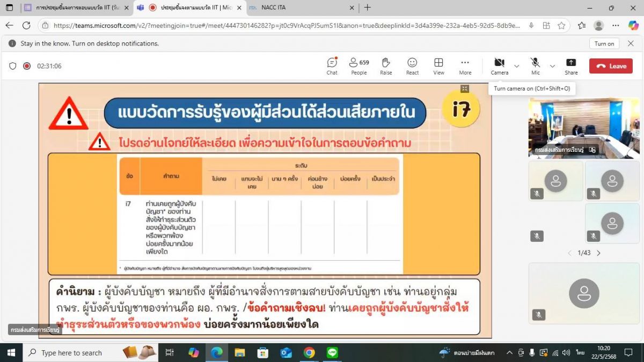644x362 pixels.
Task: Open the React emoji menu
Action: tap(412, 66)
